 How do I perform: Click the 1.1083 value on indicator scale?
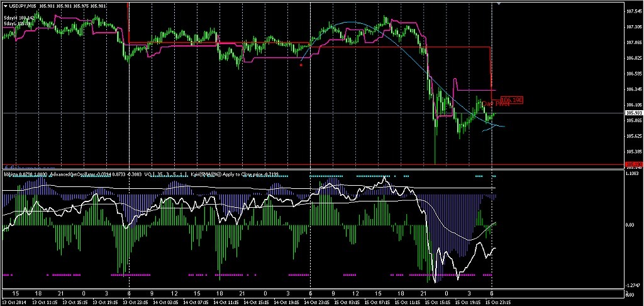click(634, 173)
